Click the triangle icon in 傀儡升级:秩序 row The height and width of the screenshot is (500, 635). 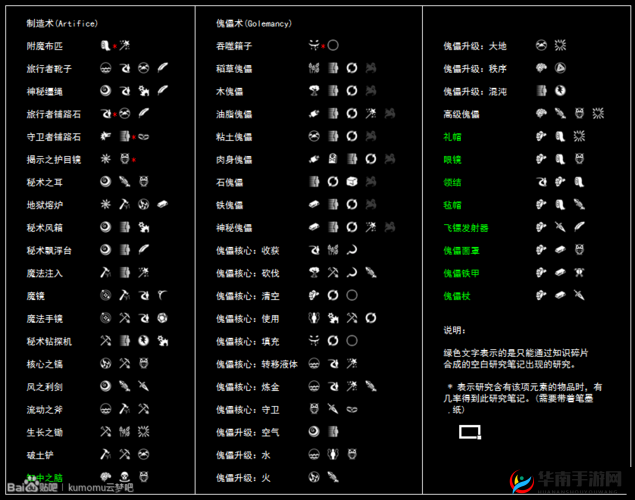coord(560,68)
